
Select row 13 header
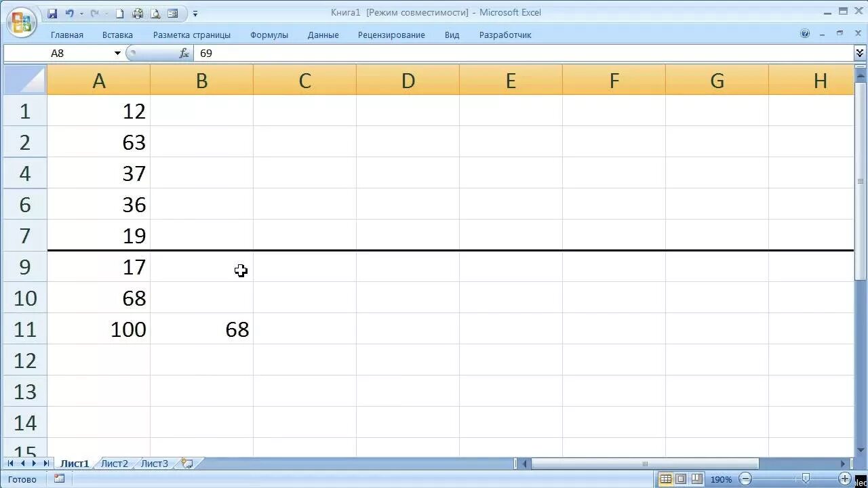pos(25,391)
